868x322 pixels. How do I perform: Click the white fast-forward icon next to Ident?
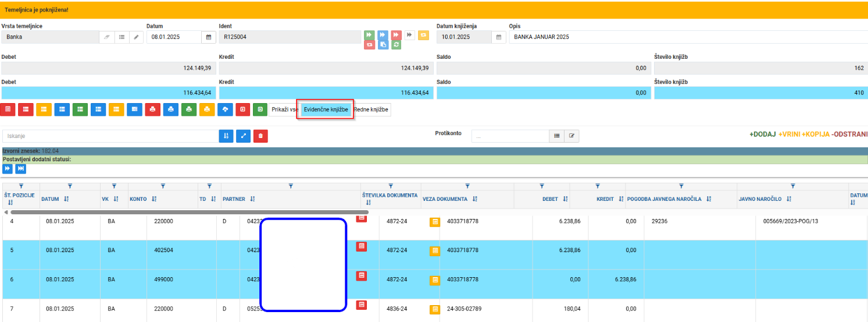click(409, 35)
